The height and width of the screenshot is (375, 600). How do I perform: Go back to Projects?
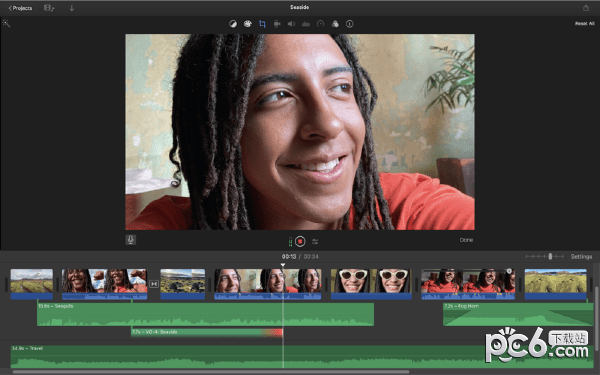[x=21, y=8]
